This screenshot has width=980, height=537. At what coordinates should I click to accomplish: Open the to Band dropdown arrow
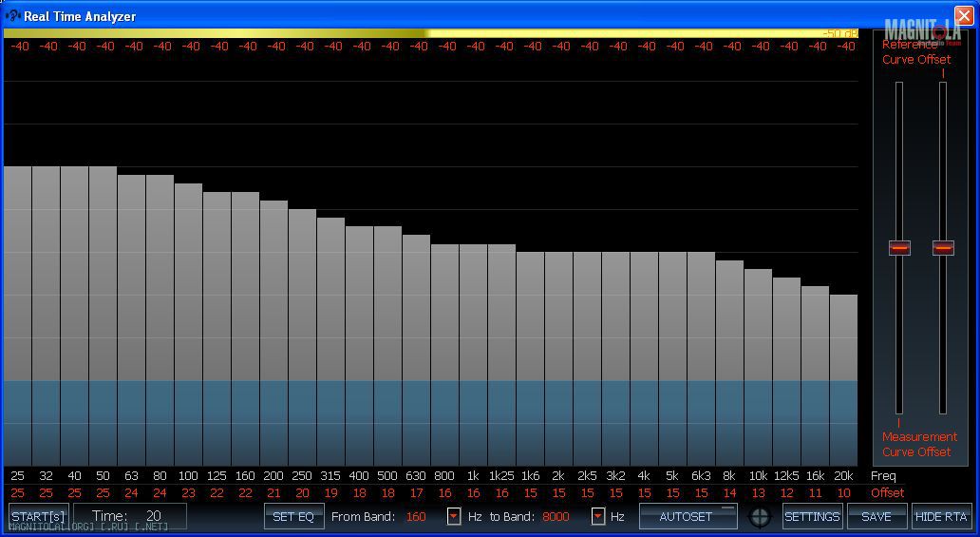598,516
